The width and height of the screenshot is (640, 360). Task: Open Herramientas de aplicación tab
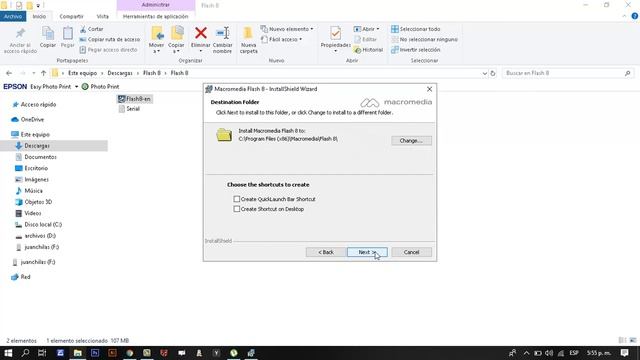click(156, 16)
